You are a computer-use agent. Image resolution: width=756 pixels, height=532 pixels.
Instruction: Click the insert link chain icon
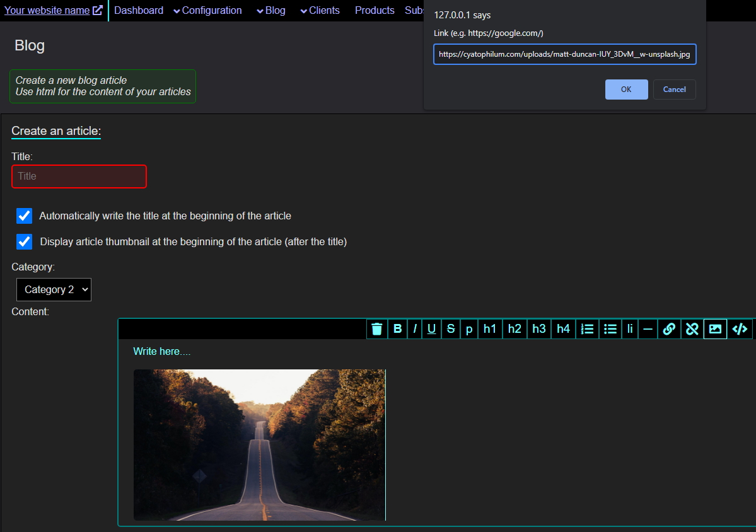(669, 329)
